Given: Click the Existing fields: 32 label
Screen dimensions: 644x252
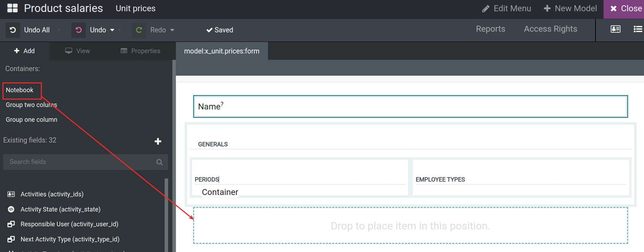Looking at the screenshot, I should click(30, 140).
